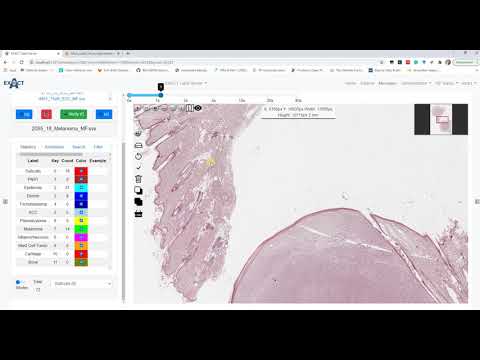Open the Filter tab
The height and width of the screenshot is (360, 480).
coord(98,147)
